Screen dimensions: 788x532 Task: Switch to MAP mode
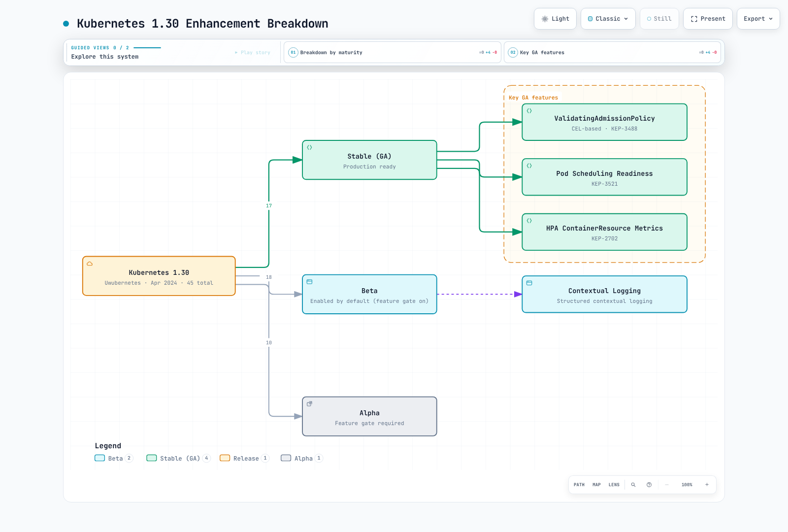596,485
